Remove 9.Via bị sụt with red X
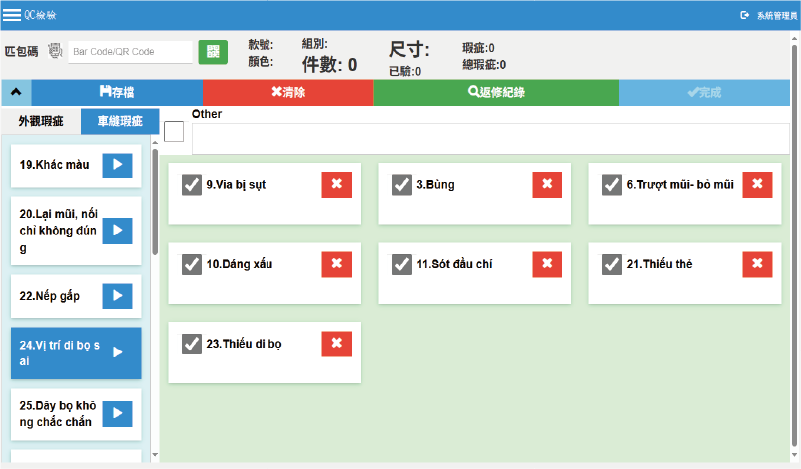The image size is (801, 469). (x=337, y=184)
